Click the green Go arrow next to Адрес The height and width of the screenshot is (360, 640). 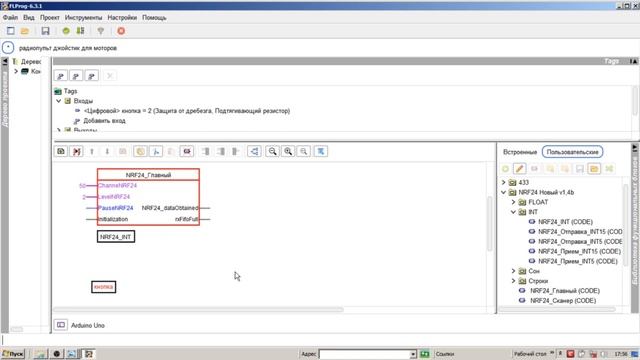424,354
